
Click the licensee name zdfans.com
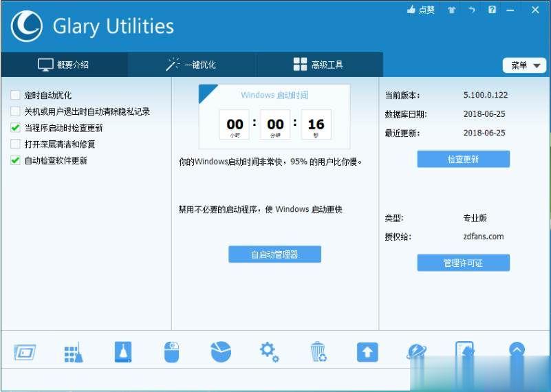[483, 237]
